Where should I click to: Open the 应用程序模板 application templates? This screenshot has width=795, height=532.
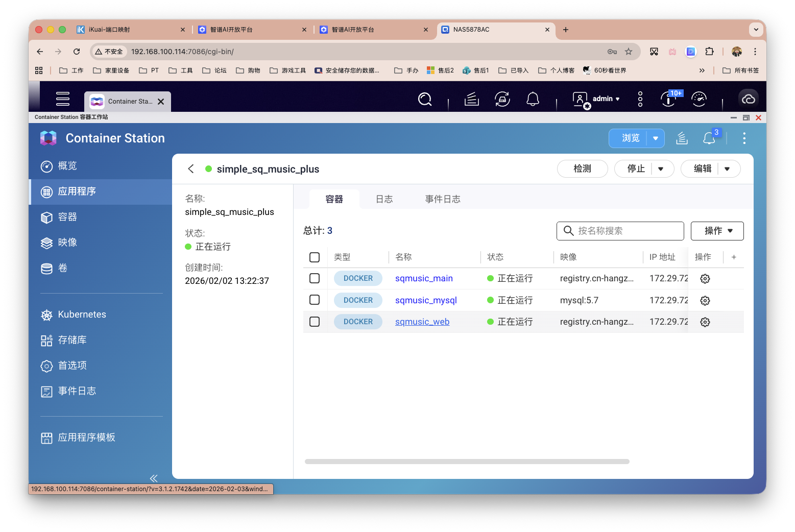click(x=88, y=438)
